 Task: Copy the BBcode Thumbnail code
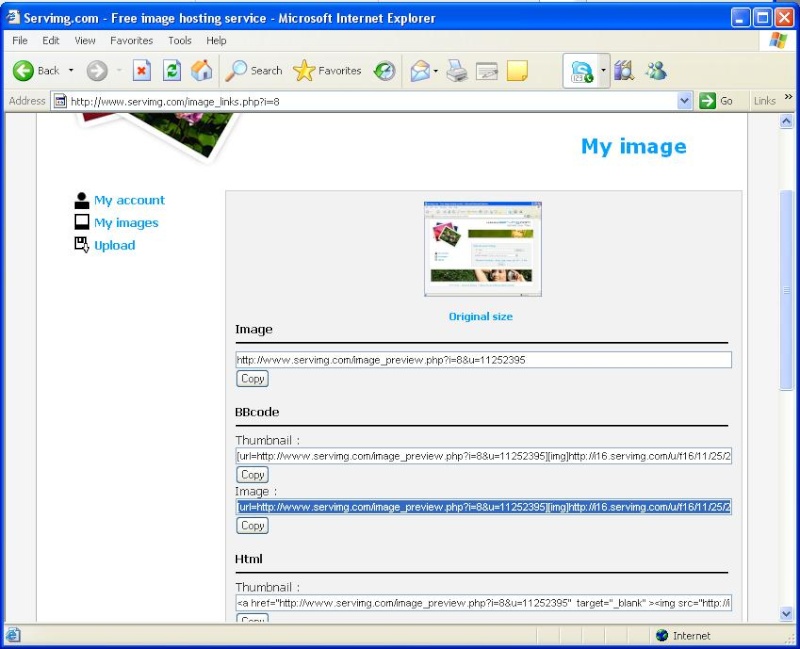252,475
